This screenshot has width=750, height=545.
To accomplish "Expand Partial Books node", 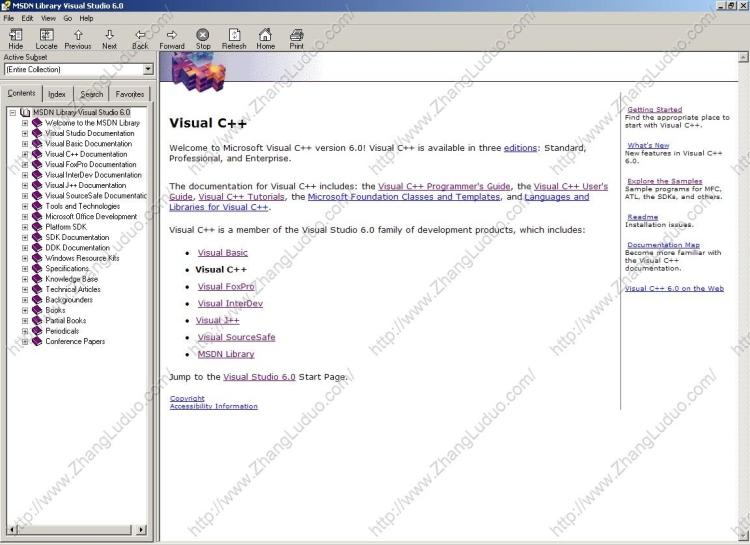I will 25,321.
